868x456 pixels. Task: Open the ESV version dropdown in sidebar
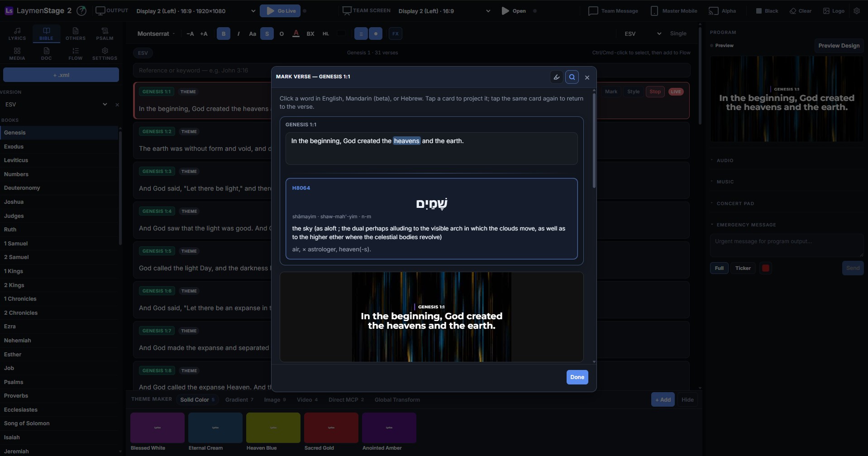pos(56,104)
